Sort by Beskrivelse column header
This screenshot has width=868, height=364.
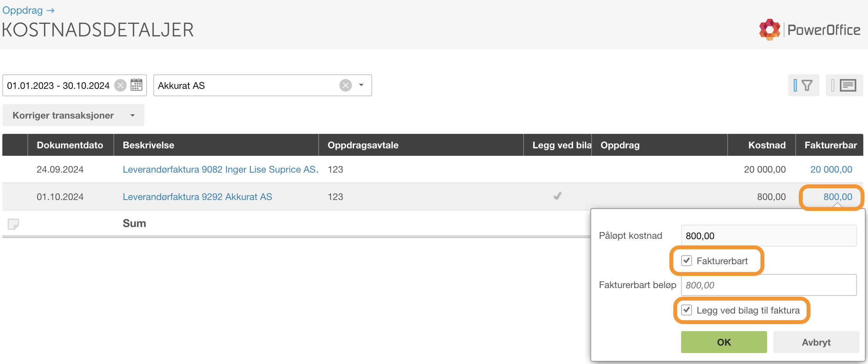click(x=216, y=145)
